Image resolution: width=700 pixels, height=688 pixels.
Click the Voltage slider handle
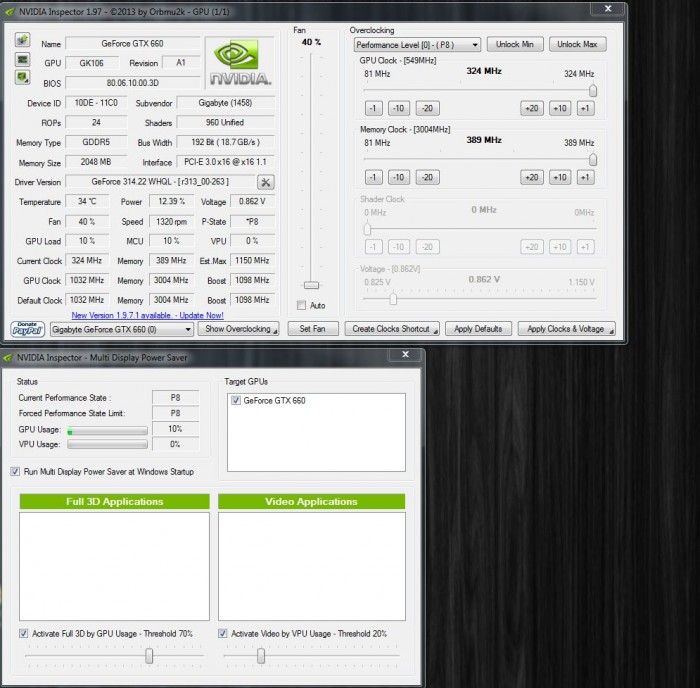click(x=393, y=299)
